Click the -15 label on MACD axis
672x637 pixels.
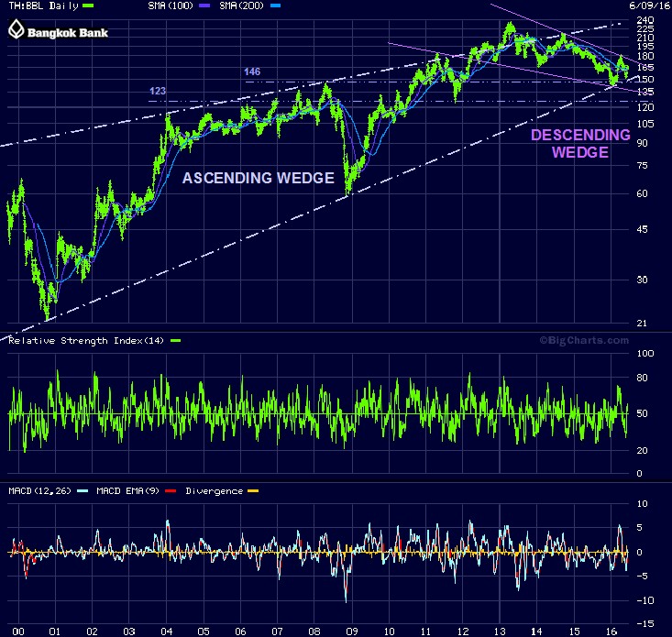pyautogui.click(x=645, y=624)
